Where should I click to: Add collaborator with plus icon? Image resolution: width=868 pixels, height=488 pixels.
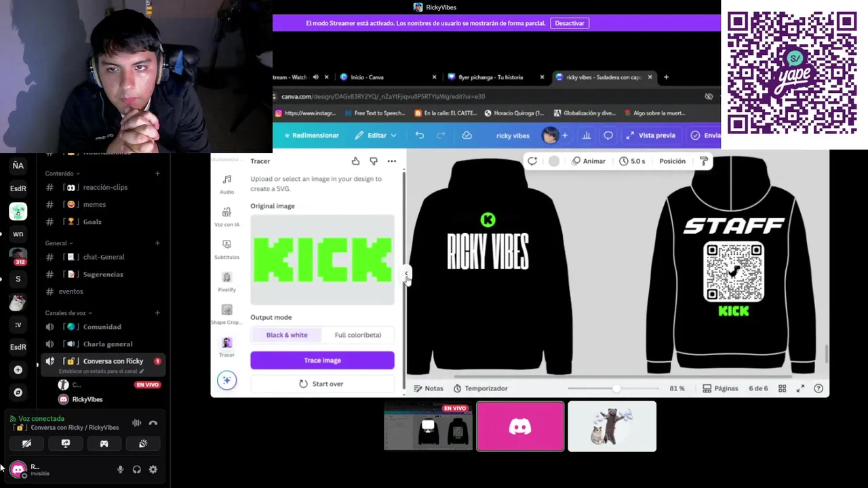(x=564, y=136)
